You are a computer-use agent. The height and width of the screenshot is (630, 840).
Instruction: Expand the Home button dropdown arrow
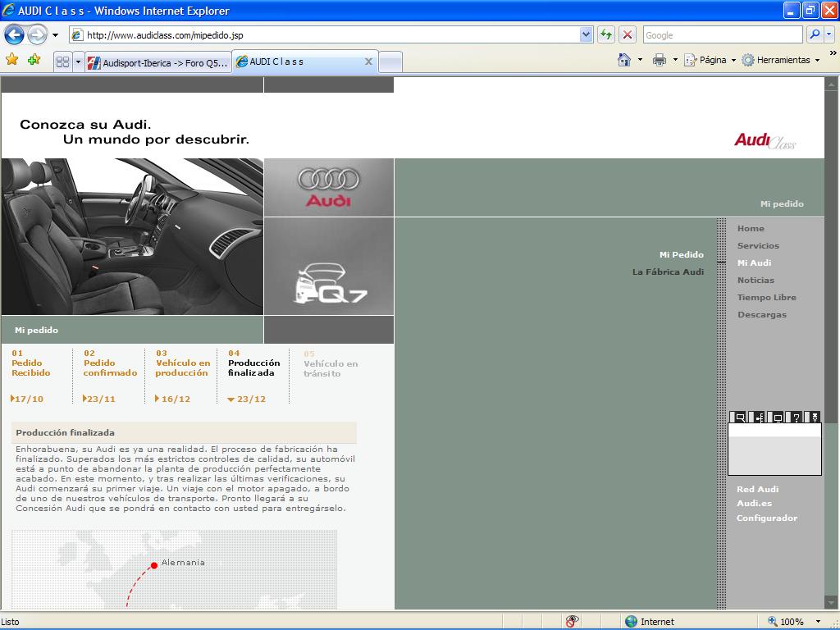tap(640, 60)
